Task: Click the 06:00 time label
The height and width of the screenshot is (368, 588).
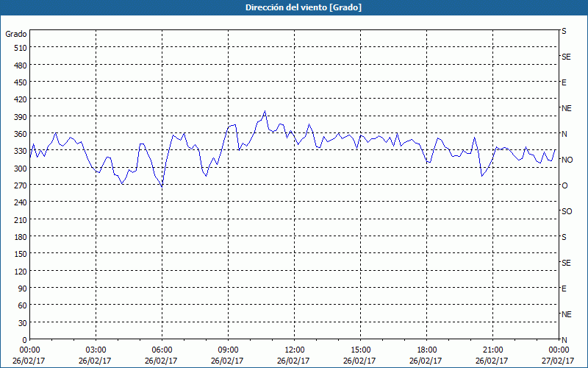Action: tap(162, 350)
